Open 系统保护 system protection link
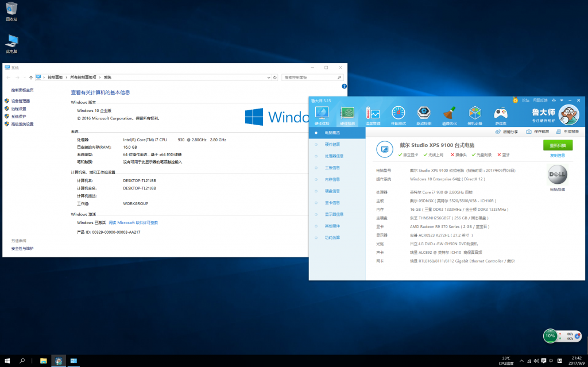Screen dimensions: 588x367 tap(19, 117)
